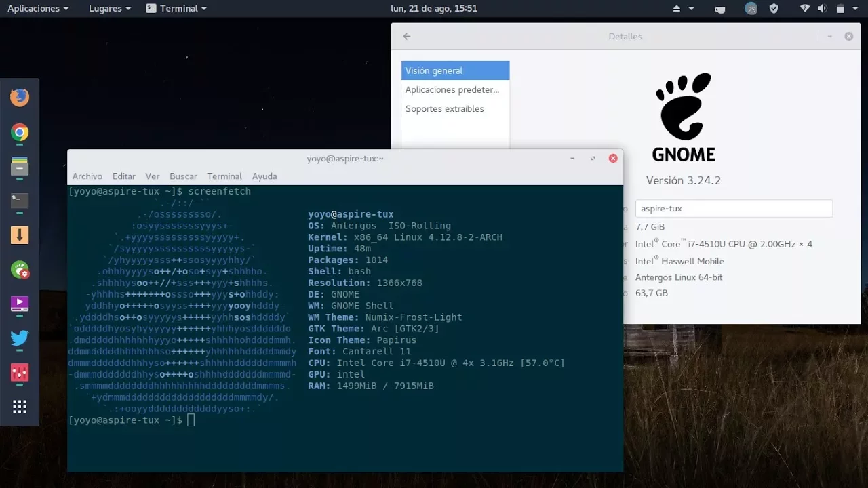
Task: Open the Ayuda menu in the terminal
Action: pos(264,176)
